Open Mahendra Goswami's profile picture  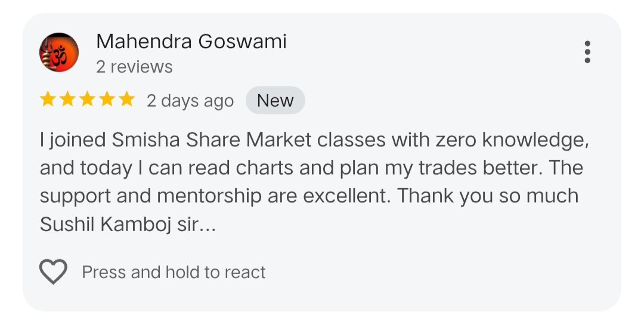[59, 52]
